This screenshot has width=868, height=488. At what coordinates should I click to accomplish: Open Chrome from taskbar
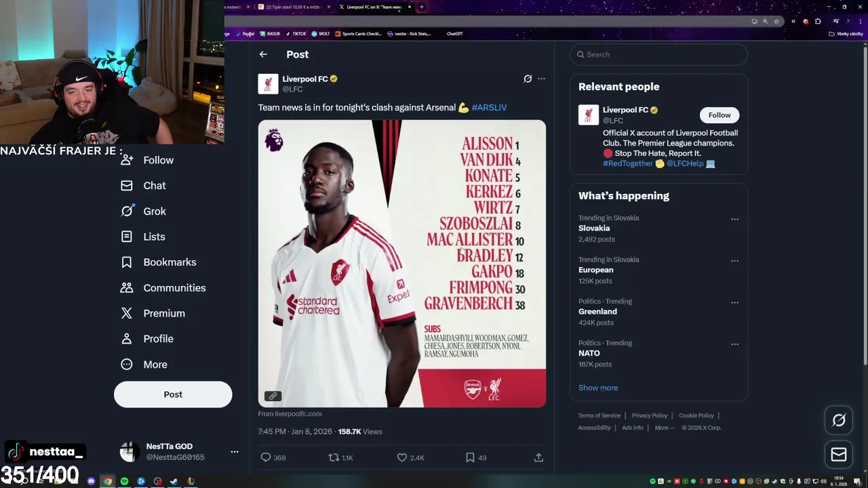coord(108,481)
